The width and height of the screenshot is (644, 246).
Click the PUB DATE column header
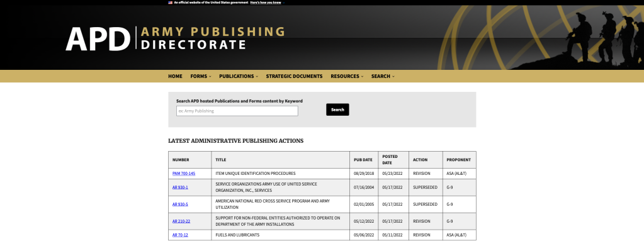pos(364,160)
